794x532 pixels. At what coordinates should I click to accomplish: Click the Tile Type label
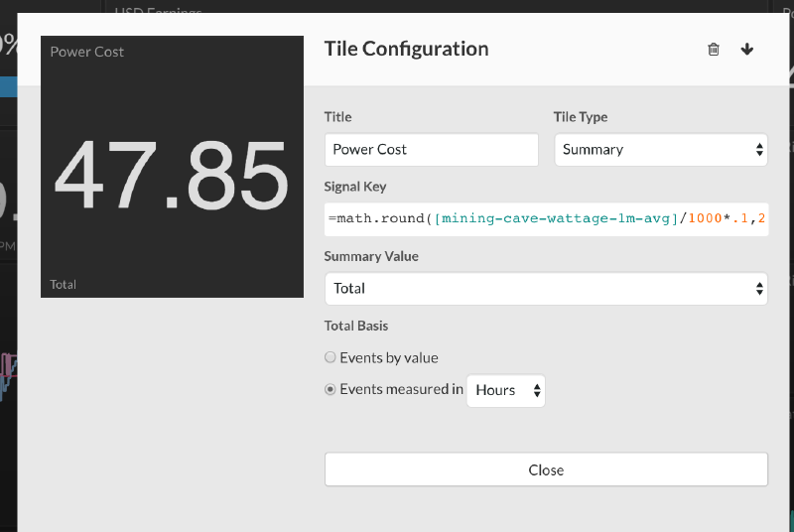(x=580, y=117)
